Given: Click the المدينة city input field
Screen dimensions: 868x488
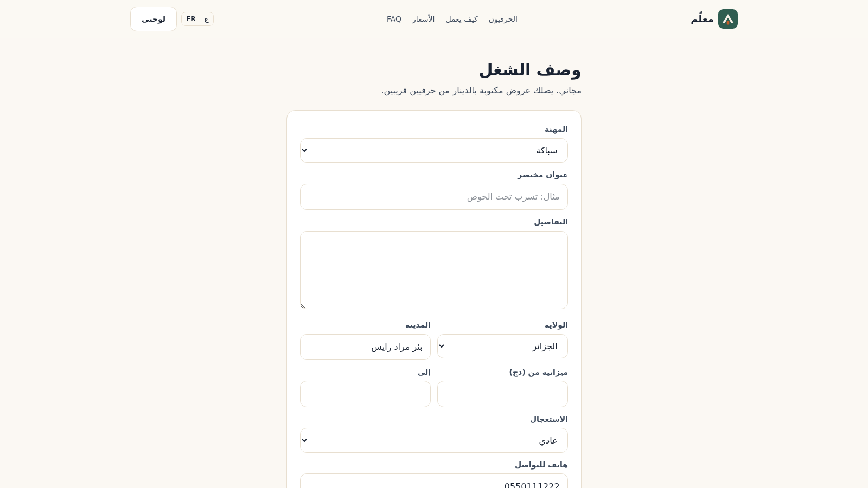Looking at the screenshot, I should pyautogui.click(x=365, y=347).
